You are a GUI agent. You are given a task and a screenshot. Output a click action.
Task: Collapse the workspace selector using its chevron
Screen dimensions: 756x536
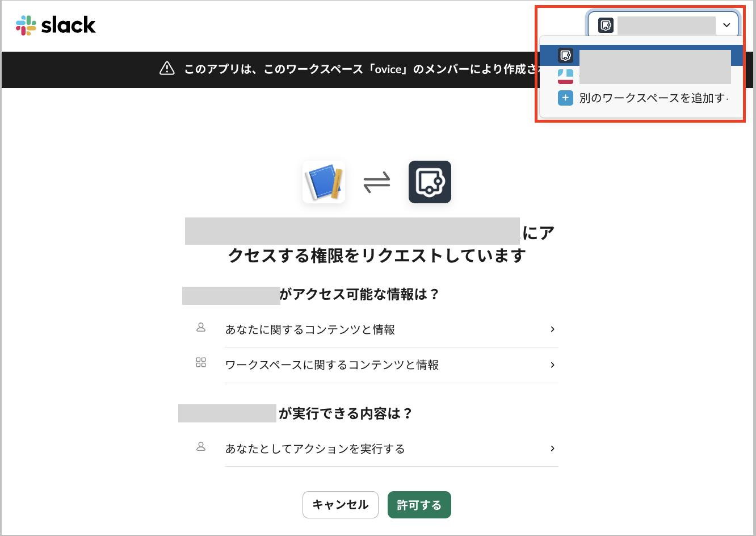(726, 25)
